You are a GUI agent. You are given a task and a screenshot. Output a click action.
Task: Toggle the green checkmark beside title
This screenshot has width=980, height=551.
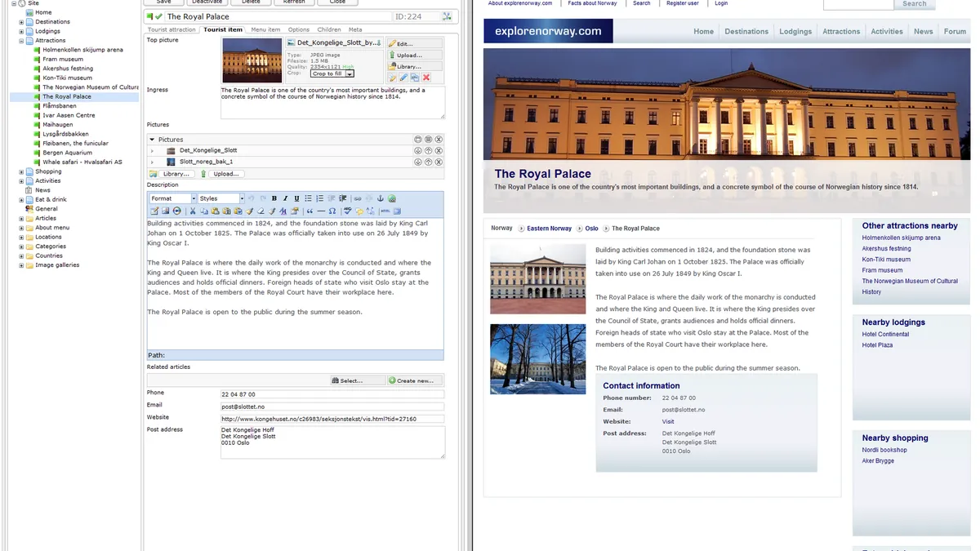pyautogui.click(x=159, y=16)
